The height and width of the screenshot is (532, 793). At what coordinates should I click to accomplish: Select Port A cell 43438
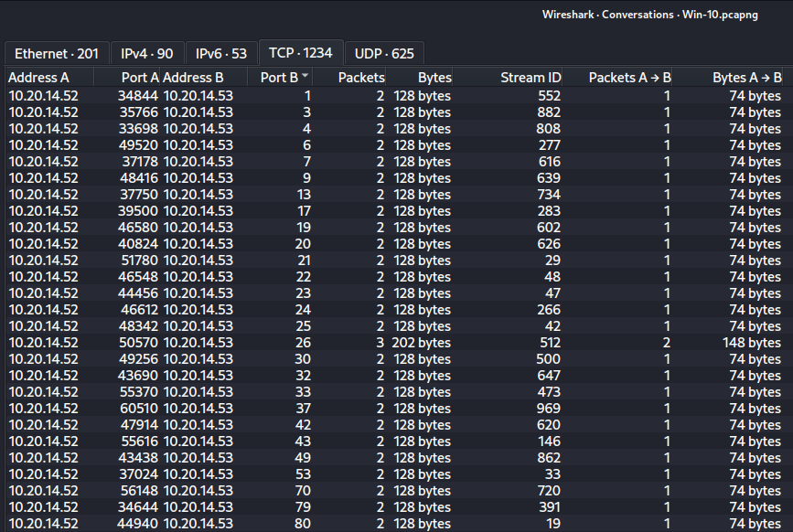[x=138, y=458]
